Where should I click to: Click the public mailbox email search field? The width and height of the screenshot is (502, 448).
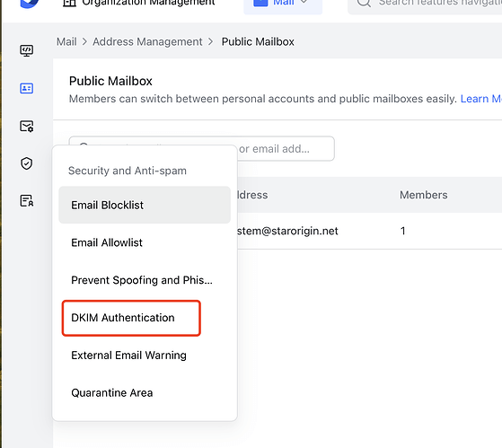(202, 148)
